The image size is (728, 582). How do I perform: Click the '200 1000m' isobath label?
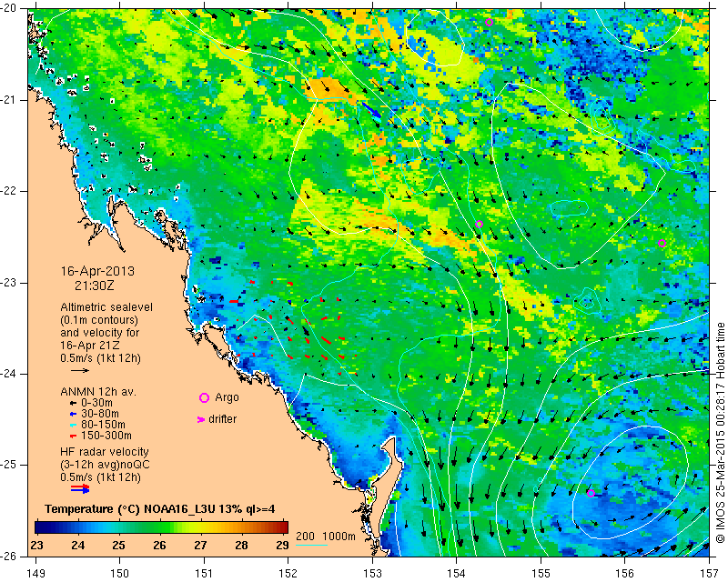(326, 536)
